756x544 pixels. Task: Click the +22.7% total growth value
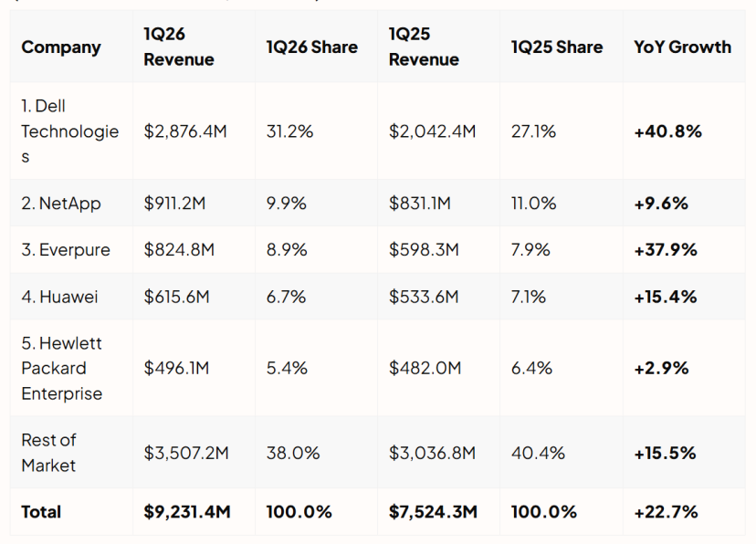666,512
